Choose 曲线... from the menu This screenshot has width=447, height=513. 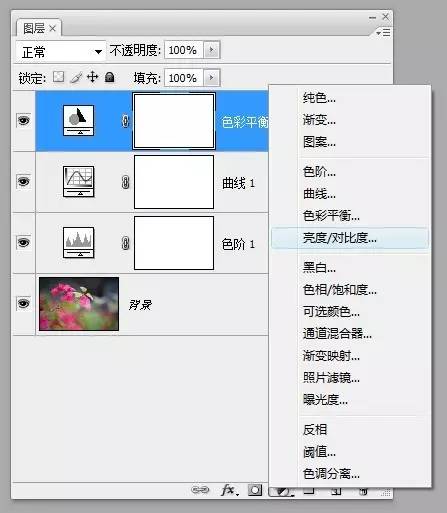click(350, 194)
